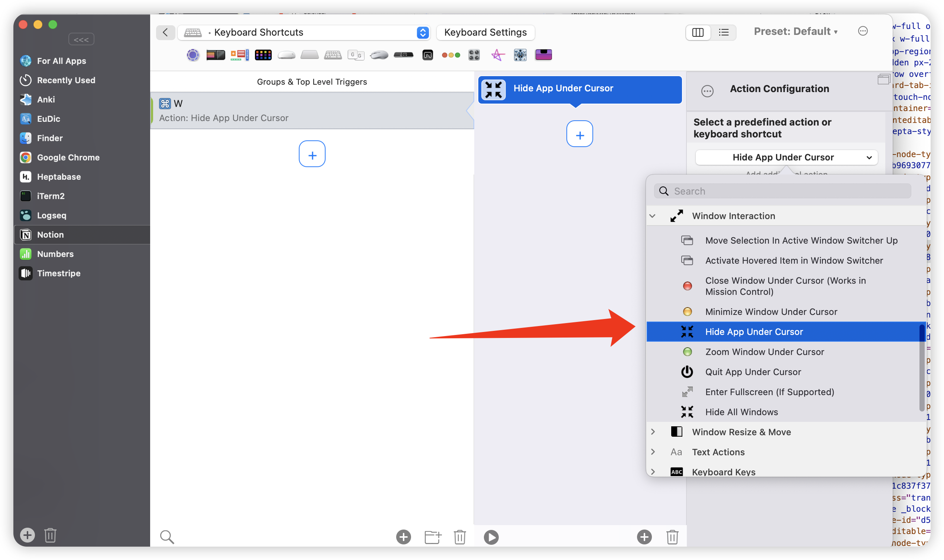Open the Key Sequences trigger icon
944x560 pixels.
pyautogui.click(x=356, y=55)
